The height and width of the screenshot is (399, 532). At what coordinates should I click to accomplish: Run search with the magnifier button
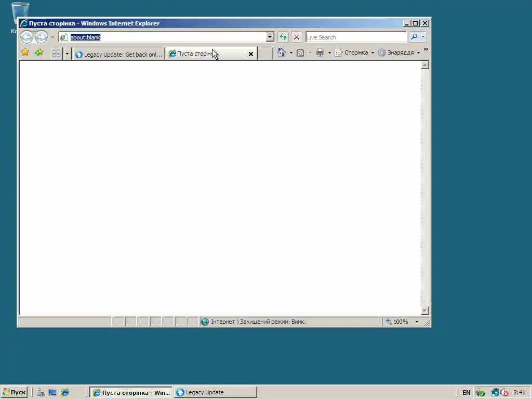pyautogui.click(x=414, y=37)
